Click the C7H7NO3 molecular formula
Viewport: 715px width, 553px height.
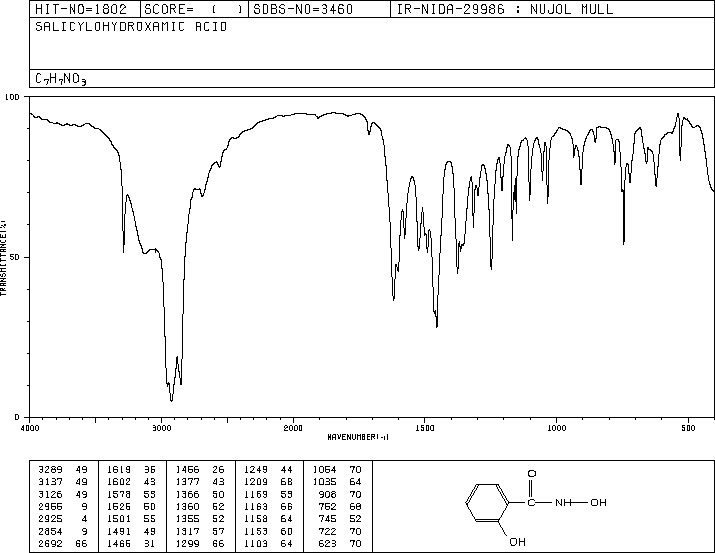[x=61, y=79]
